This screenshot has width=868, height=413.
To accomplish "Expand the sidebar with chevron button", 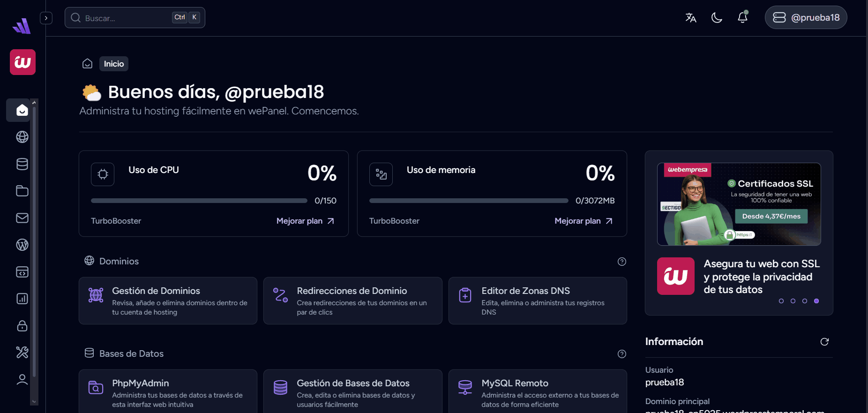I will coord(46,18).
